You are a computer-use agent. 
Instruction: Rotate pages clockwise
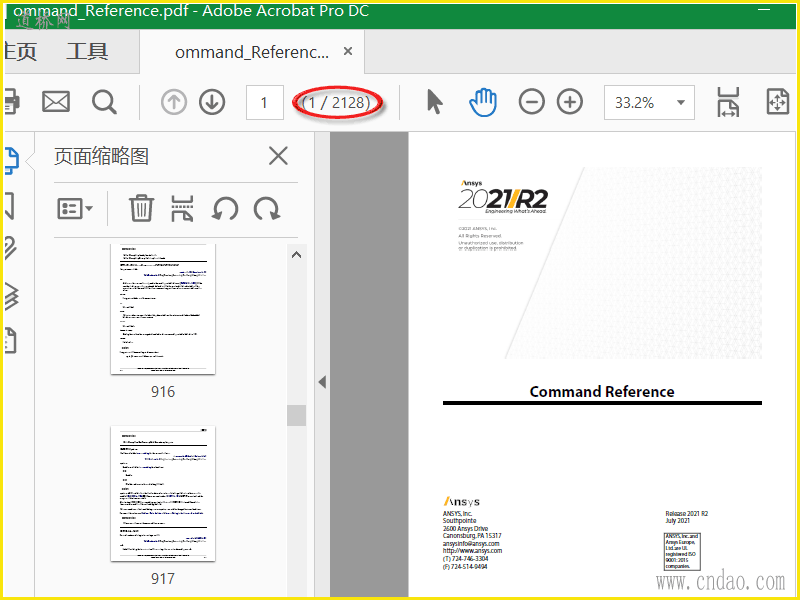267,209
